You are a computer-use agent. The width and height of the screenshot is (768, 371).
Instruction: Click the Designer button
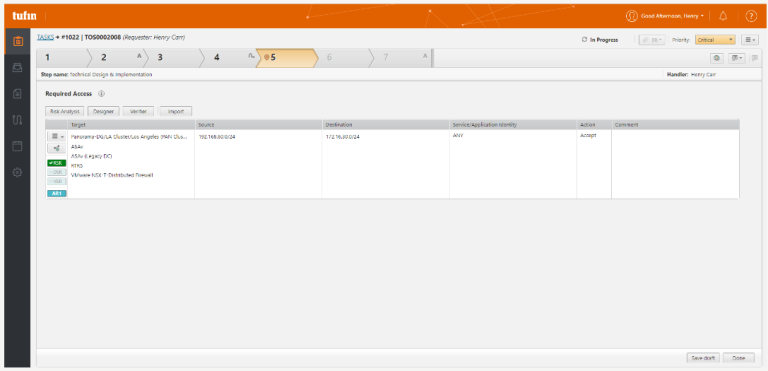pyautogui.click(x=103, y=111)
